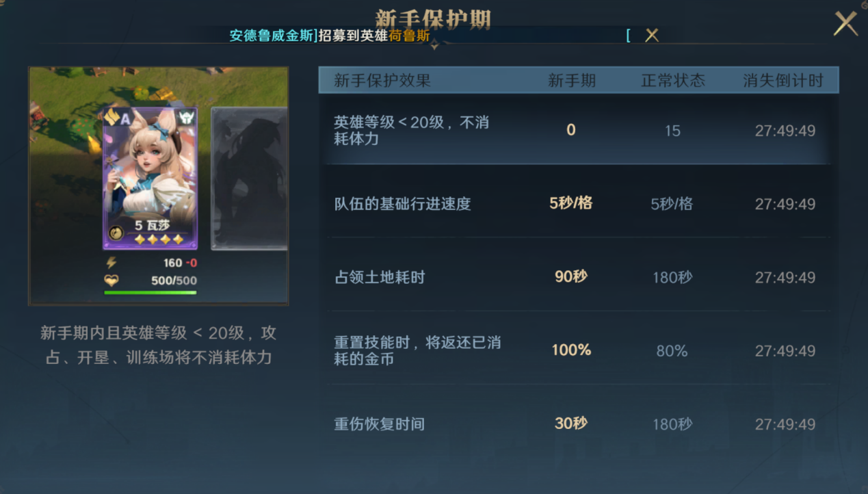Click the faction emblem on 瓦莎 card
Screen dimensions: 868x494
pyautogui.click(x=185, y=117)
